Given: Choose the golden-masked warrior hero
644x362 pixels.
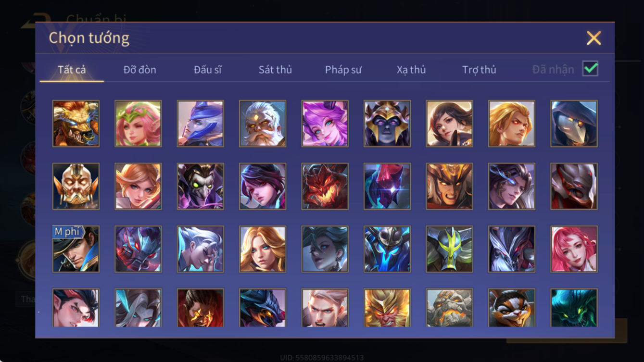Looking at the screenshot, I should point(76,187).
